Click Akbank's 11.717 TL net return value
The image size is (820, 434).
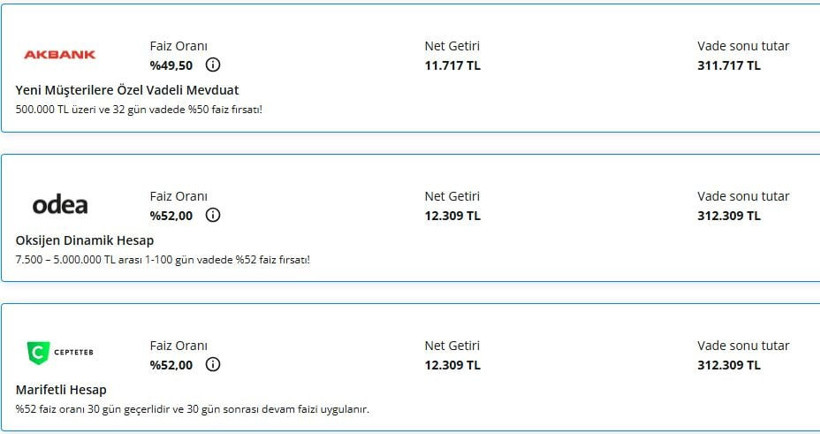tap(452, 65)
